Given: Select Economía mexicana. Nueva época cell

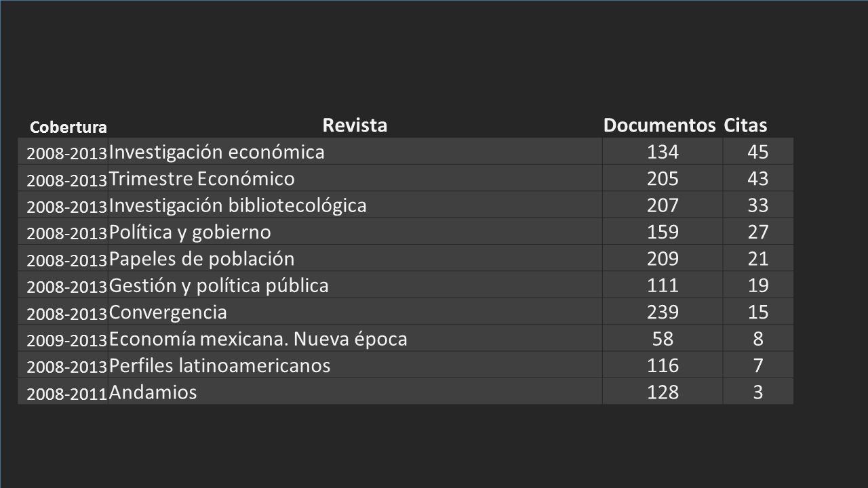Looking at the screenshot, I should [355, 339].
